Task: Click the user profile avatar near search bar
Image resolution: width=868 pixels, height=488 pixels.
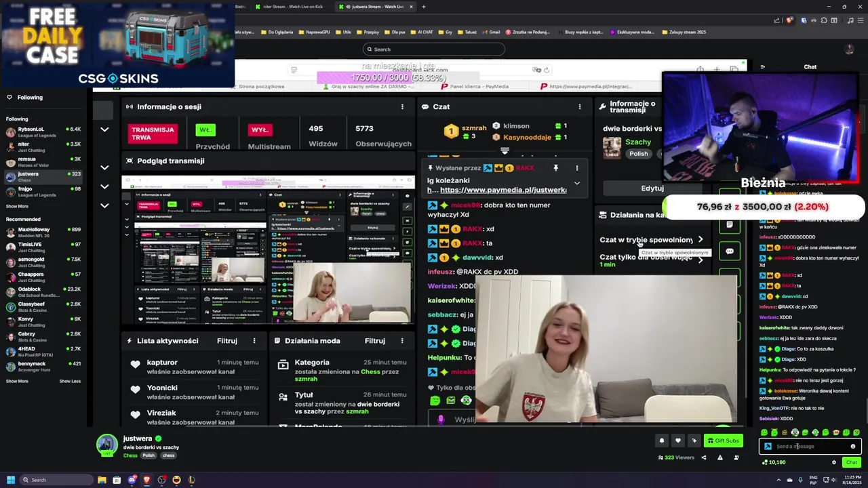Action: (849, 49)
